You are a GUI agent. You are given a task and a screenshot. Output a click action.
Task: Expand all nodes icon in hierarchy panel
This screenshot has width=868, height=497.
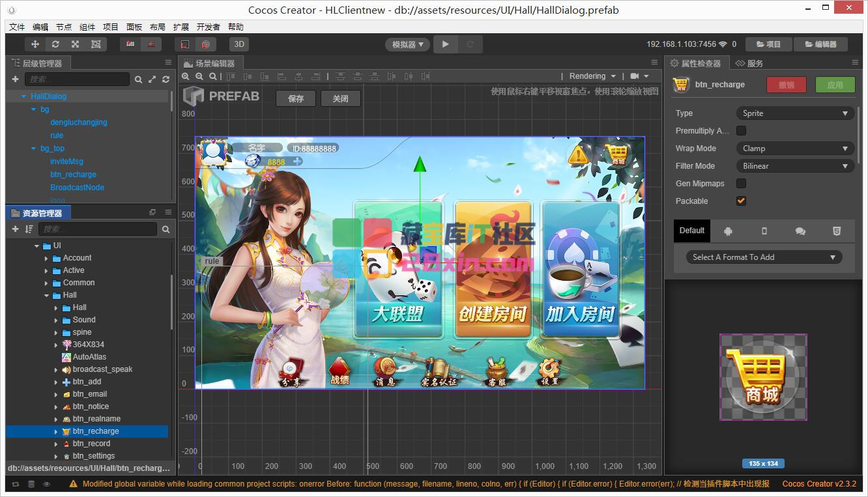point(152,79)
